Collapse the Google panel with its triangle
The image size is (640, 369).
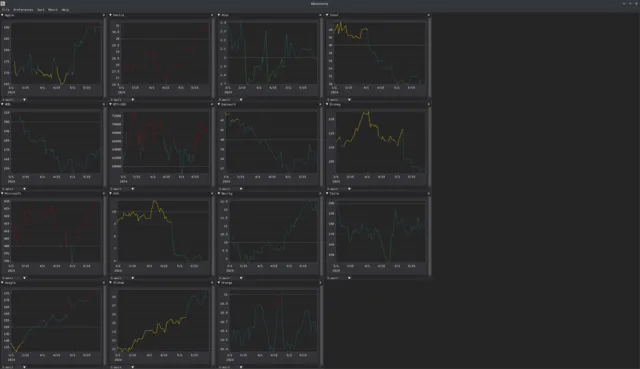pos(2,282)
